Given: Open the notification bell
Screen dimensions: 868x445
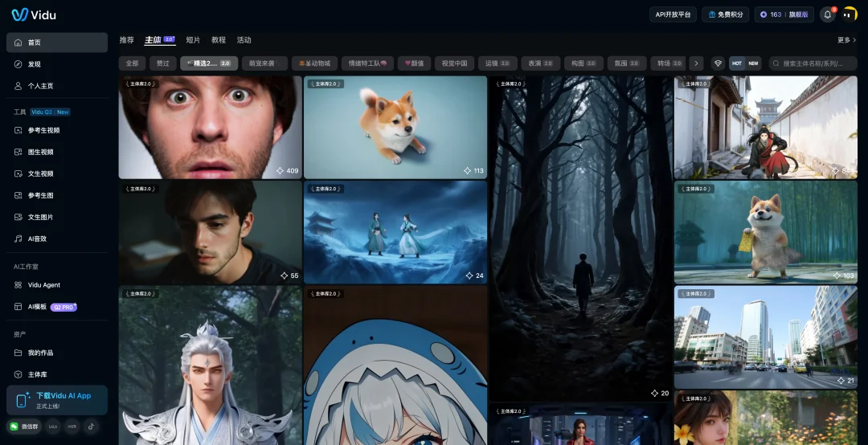Looking at the screenshot, I should point(827,14).
